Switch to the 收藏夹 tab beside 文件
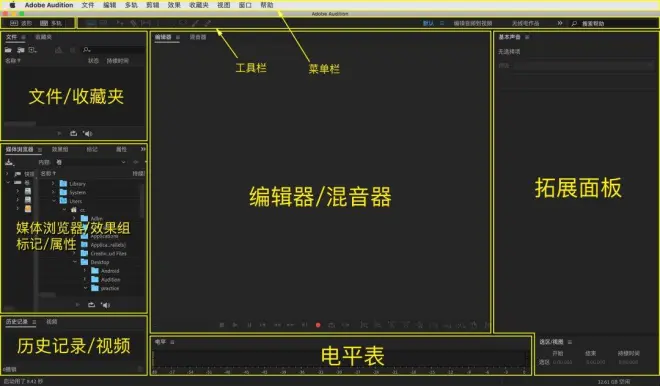 43,37
